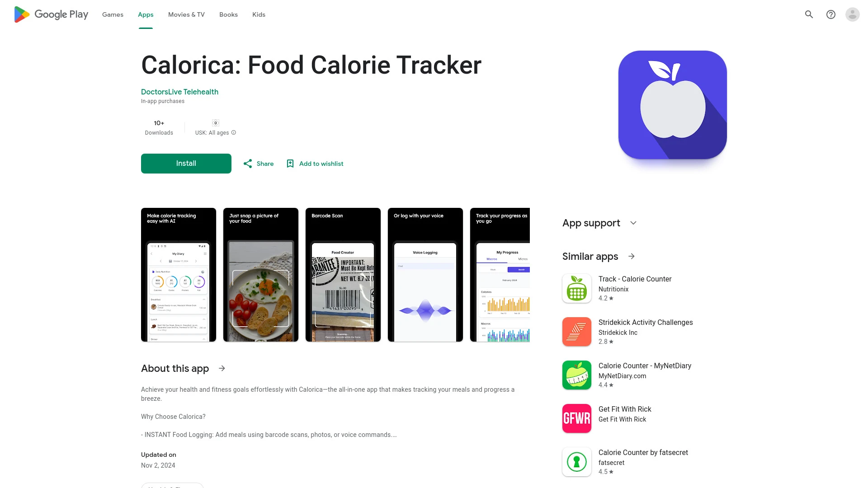Click the Apps tab in navigation

(146, 14)
